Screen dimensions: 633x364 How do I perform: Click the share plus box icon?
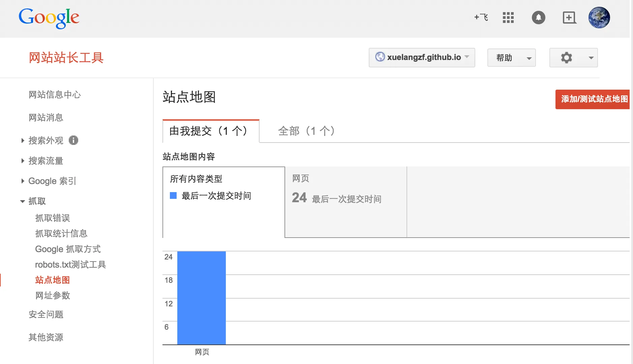pyautogui.click(x=569, y=18)
